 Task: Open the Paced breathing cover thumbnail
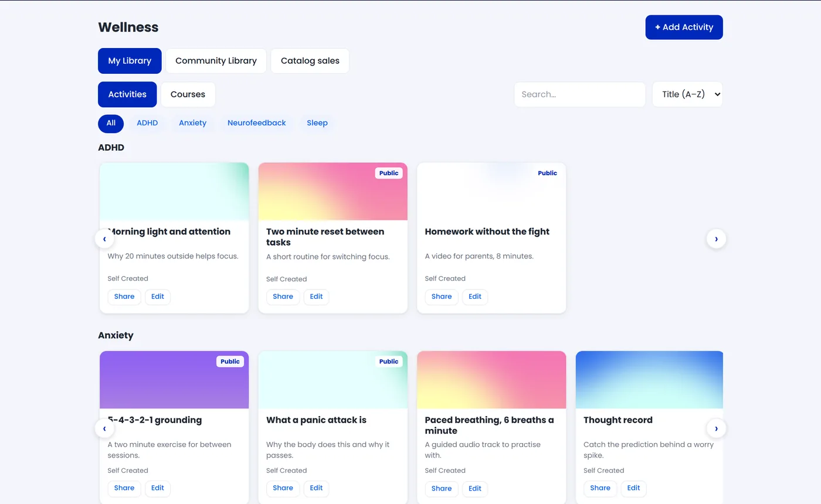(x=491, y=380)
